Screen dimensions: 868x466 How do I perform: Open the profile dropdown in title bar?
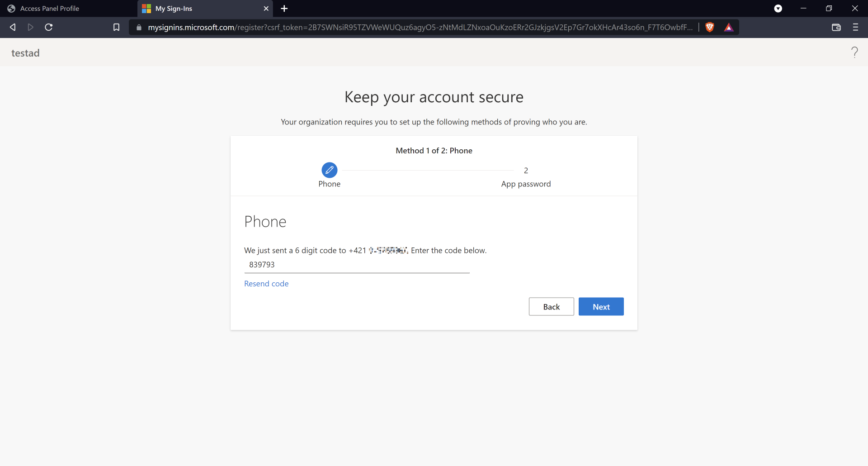tap(778, 8)
